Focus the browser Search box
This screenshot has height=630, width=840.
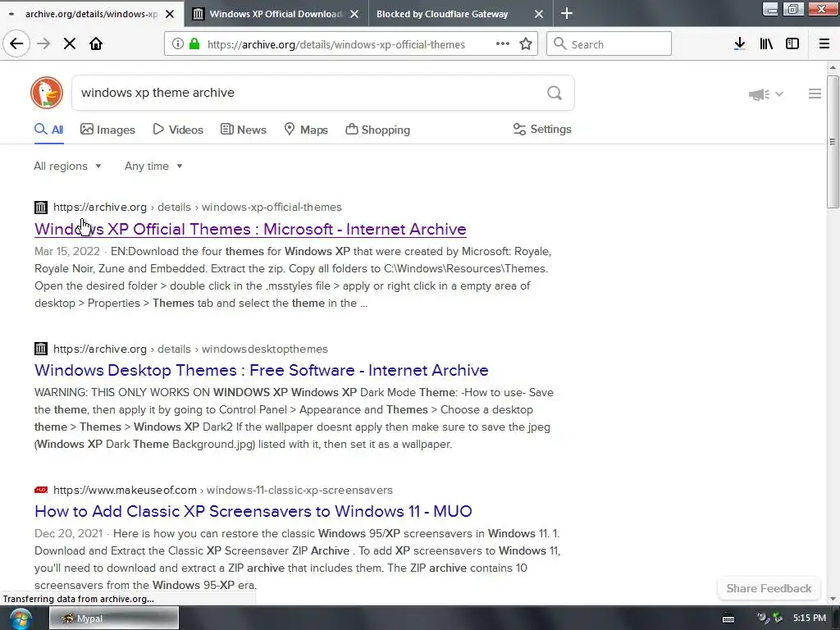click(609, 44)
